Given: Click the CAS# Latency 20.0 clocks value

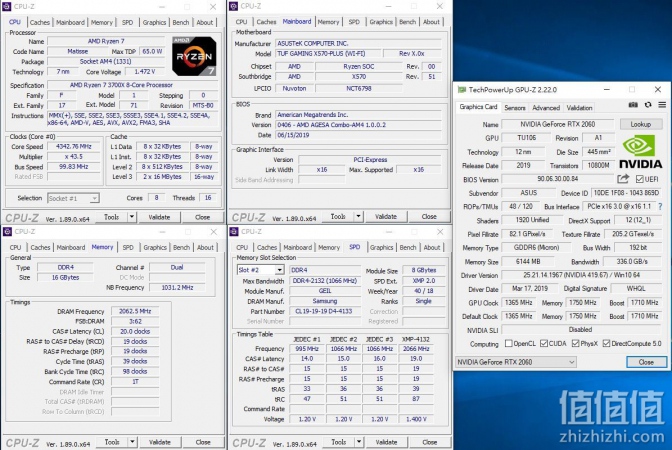Looking at the screenshot, I should (x=135, y=331).
